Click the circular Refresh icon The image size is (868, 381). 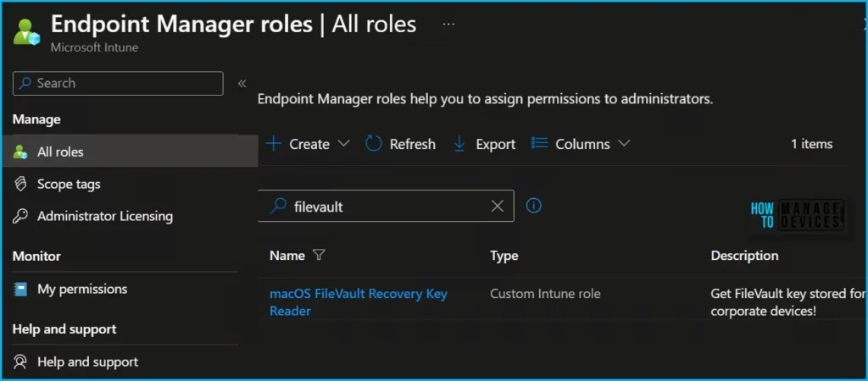(374, 144)
